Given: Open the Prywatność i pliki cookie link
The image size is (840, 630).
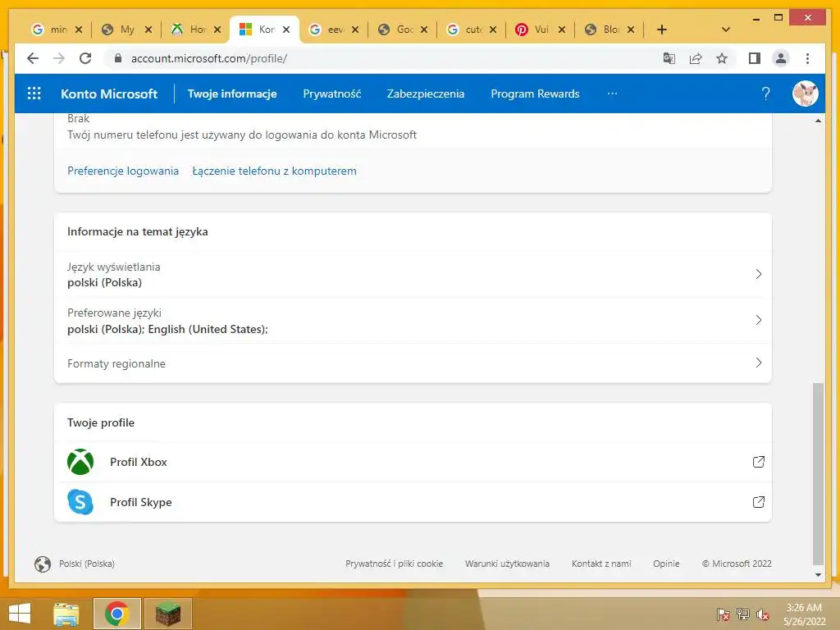Looking at the screenshot, I should [x=395, y=564].
